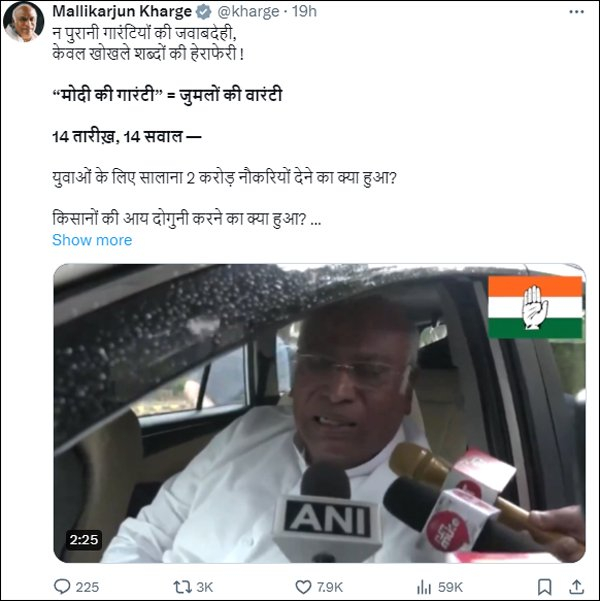Like the tweet with heart icon
Screen dimensions: 600x601
pos(303,587)
